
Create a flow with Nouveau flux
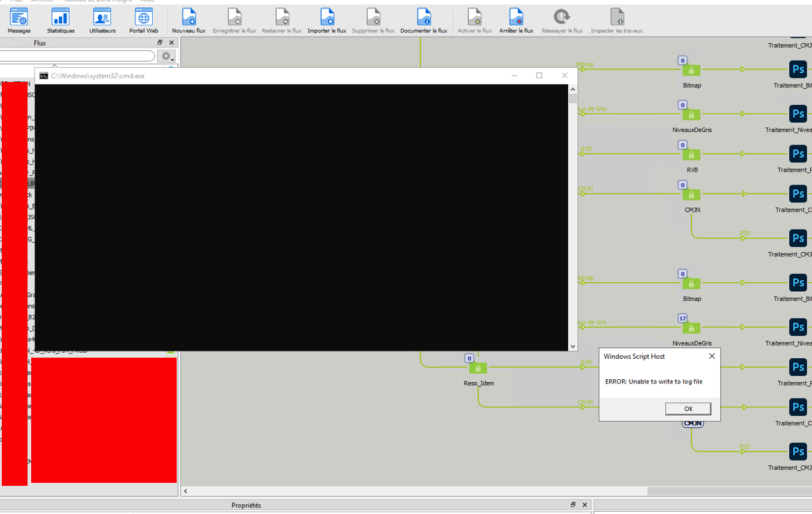coord(189,21)
